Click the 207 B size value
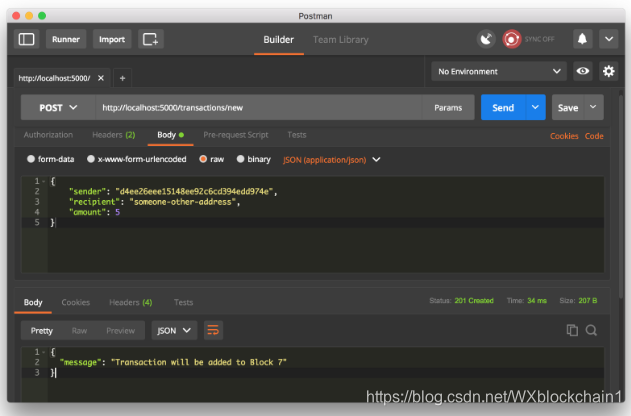The width and height of the screenshot is (631, 416). click(x=588, y=301)
